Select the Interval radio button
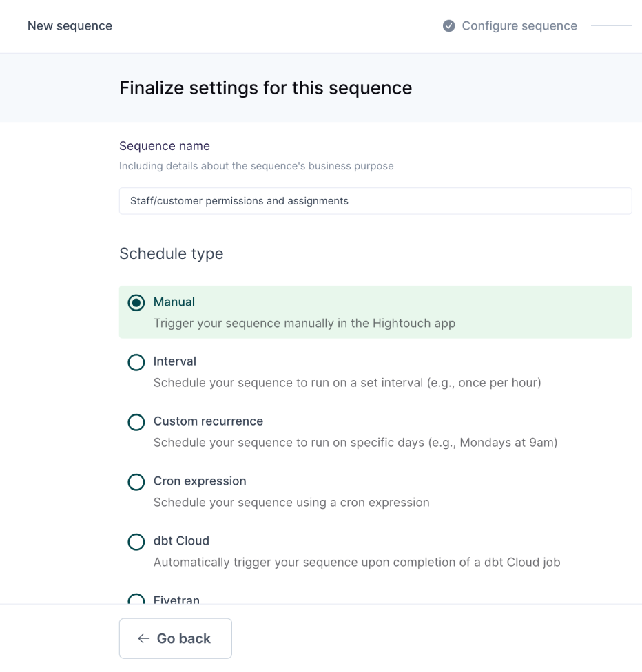Screen dimensions: 642x672 136,362
